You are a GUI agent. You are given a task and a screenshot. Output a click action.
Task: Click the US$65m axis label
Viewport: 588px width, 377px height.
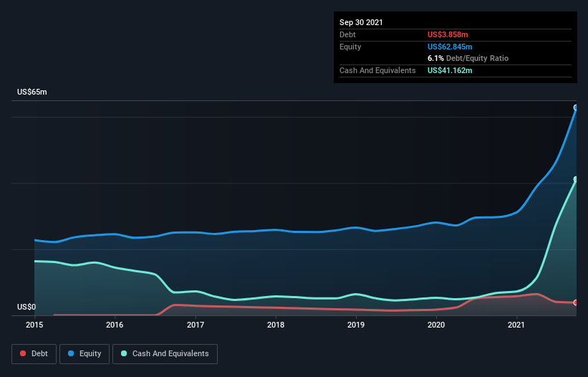pyautogui.click(x=32, y=92)
